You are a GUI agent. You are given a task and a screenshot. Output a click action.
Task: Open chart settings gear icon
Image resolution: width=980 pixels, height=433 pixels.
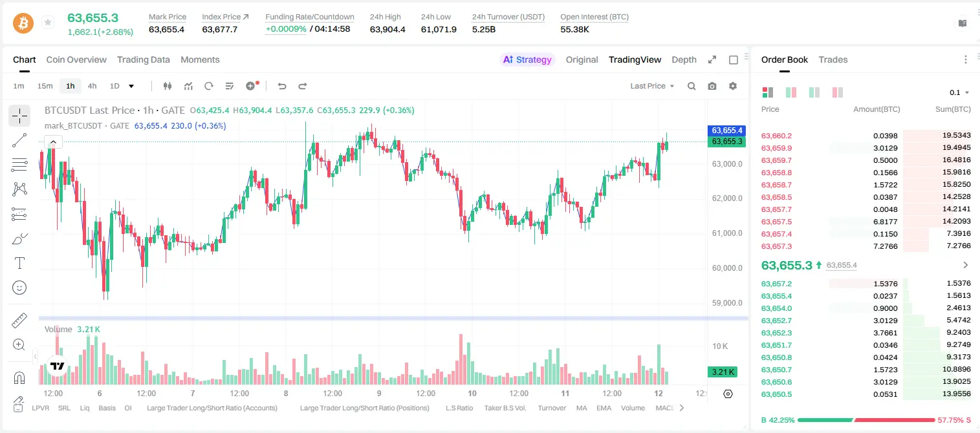(x=733, y=86)
